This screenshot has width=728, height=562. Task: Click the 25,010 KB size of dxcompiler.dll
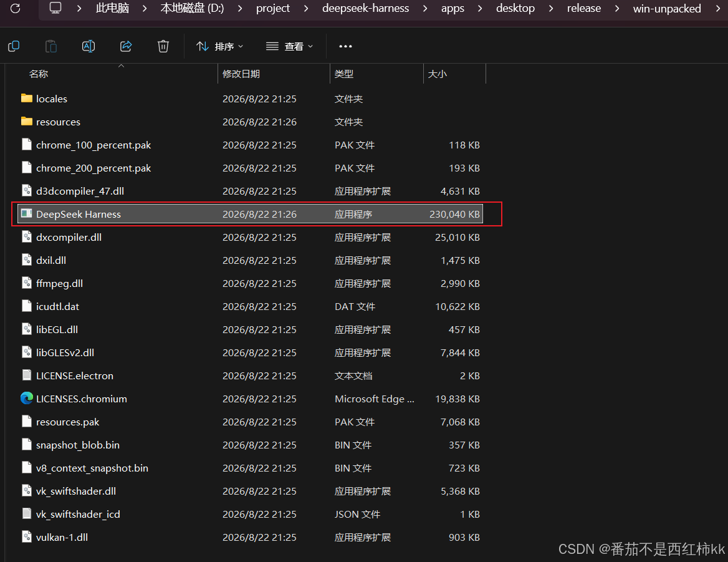pos(457,238)
